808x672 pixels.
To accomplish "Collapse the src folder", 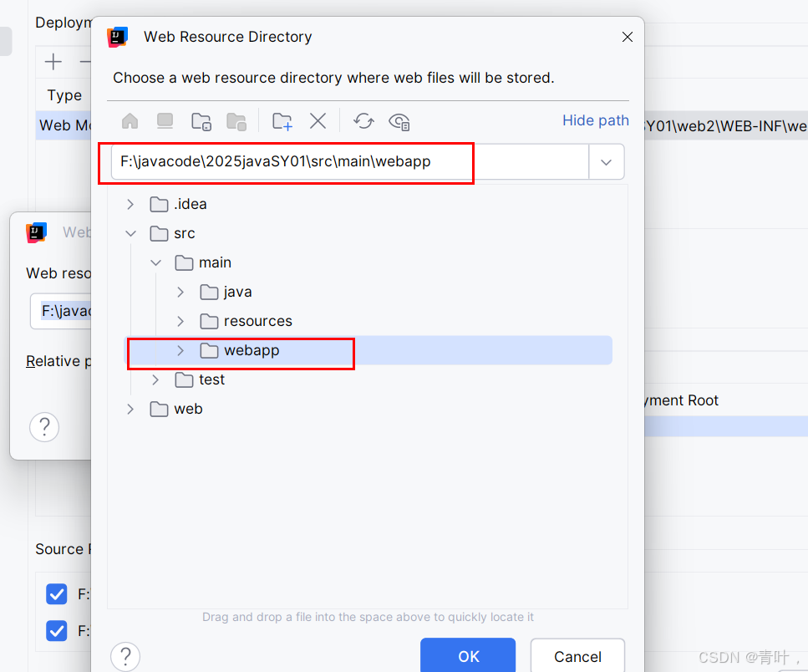I will coord(131,233).
